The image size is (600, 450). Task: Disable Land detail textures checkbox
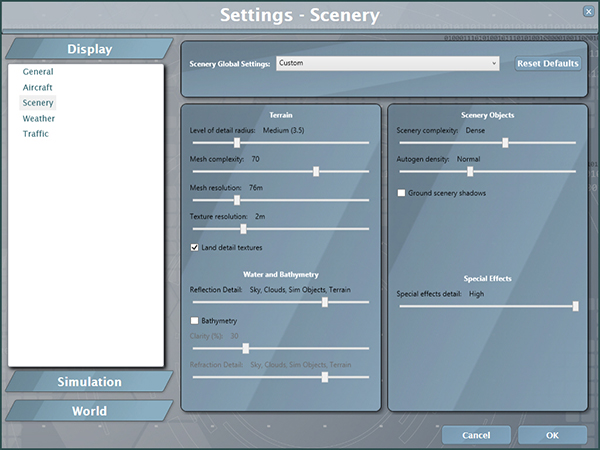coord(194,247)
